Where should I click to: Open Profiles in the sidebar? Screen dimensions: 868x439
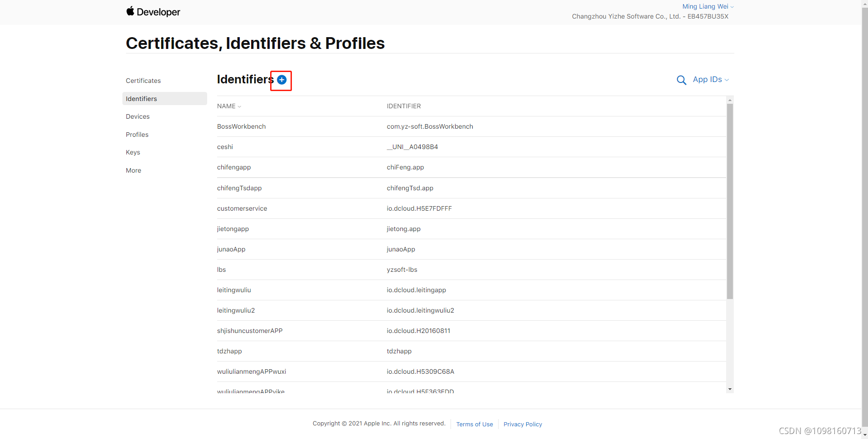(137, 135)
